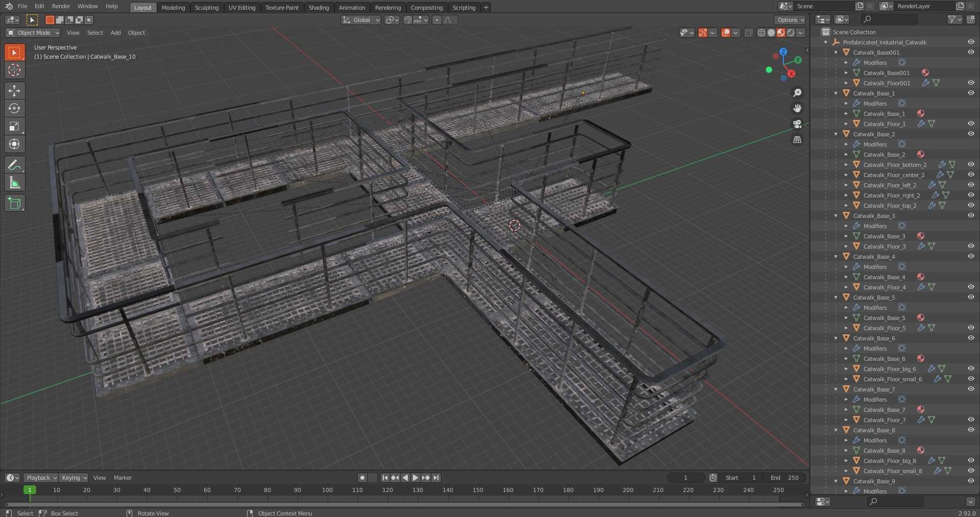Image resolution: width=980 pixels, height=517 pixels.
Task: Choose the Annotate tool
Action: coord(14,165)
